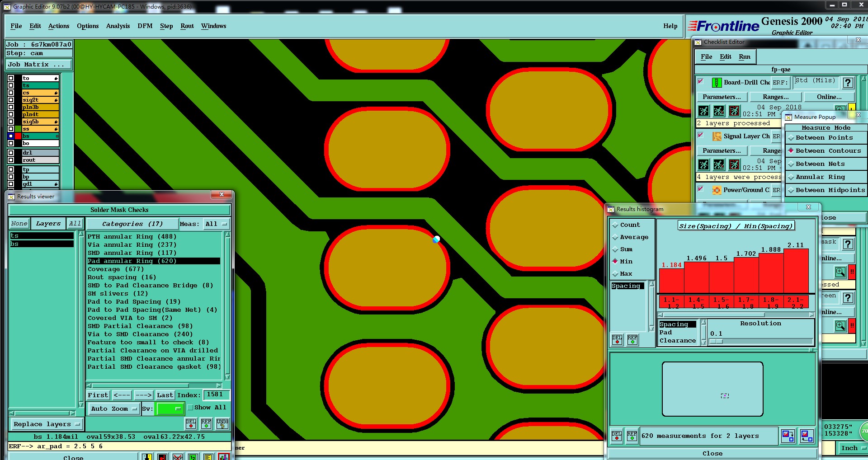Click Last button in Results viewer
Viewport: 868px width, 460px height.
[x=165, y=395]
